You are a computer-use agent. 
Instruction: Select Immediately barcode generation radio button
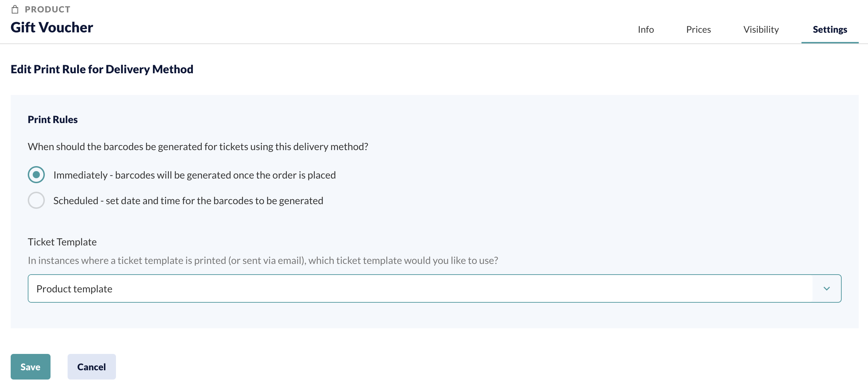[36, 175]
